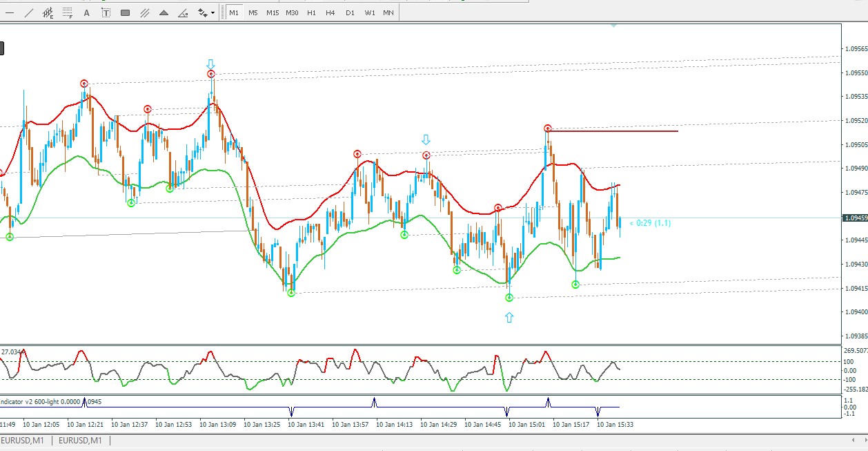
Task: Open the arrows objects dropdown
Action: tap(206, 12)
